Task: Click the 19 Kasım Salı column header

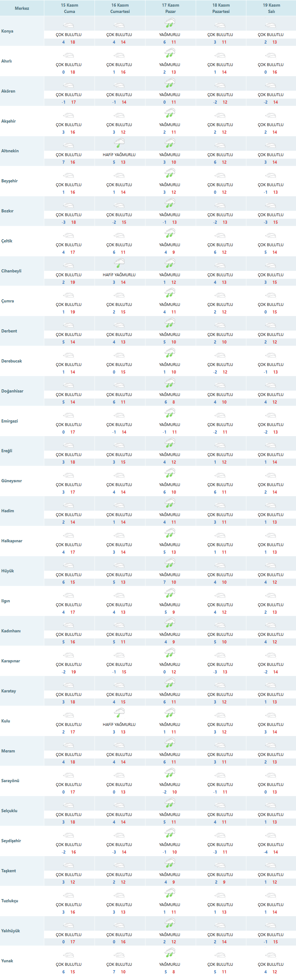Action: [271, 8]
